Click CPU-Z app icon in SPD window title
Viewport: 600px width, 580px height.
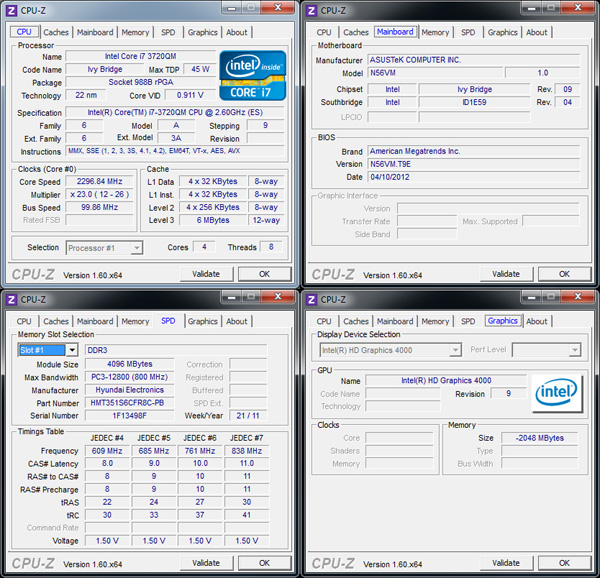(11, 300)
